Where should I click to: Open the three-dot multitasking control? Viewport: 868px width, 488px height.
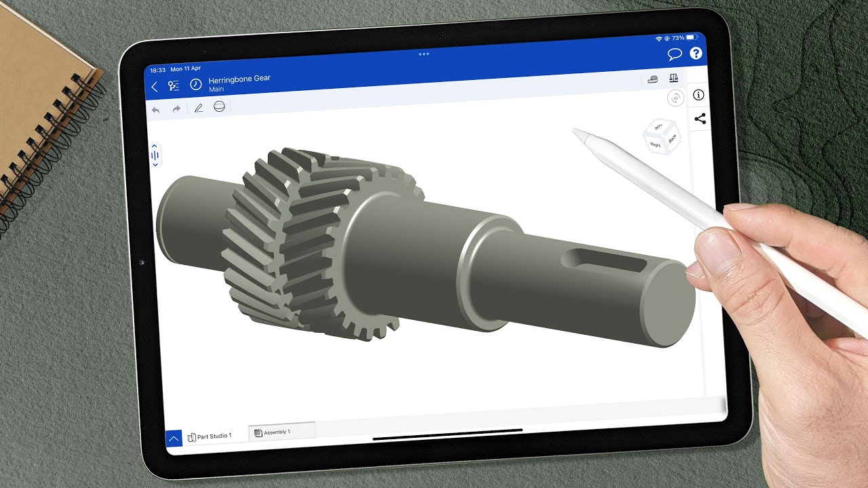coord(424,54)
